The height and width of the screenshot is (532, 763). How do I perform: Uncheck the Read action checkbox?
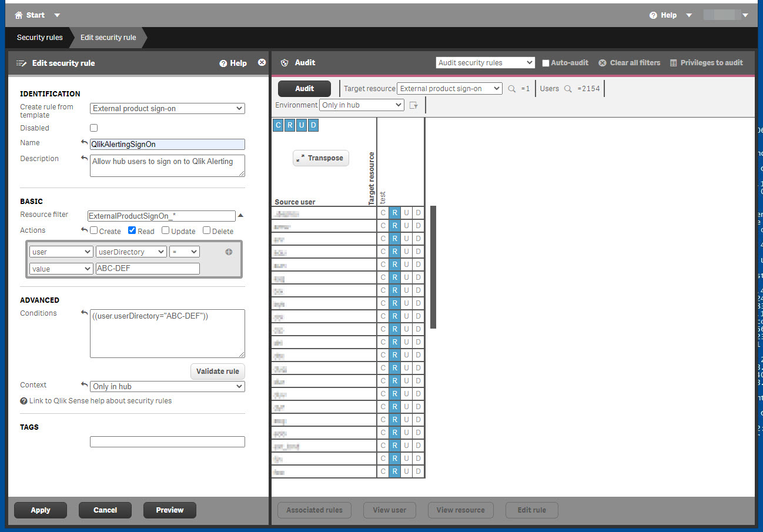[132, 230]
